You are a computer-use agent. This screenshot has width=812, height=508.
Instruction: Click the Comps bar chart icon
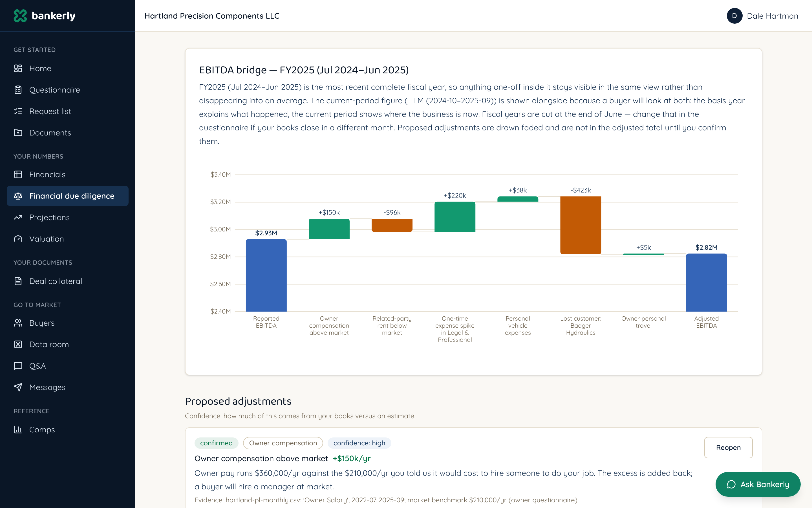[18, 430]
